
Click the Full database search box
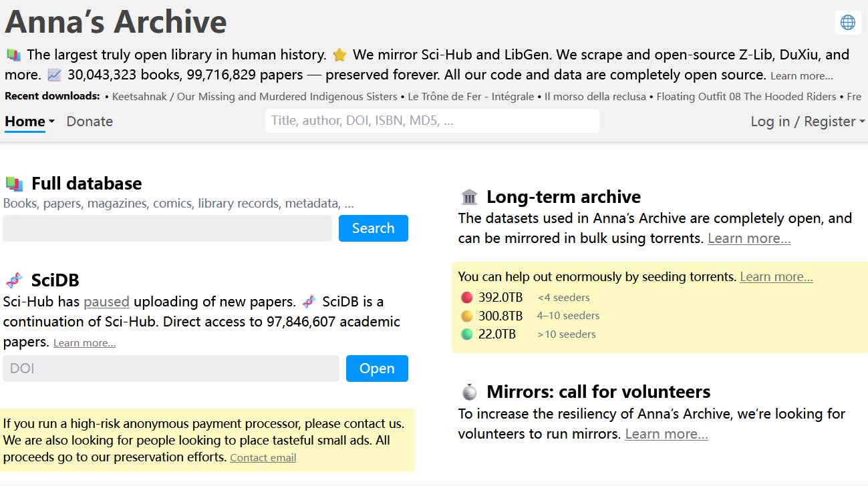click(167, 228)
